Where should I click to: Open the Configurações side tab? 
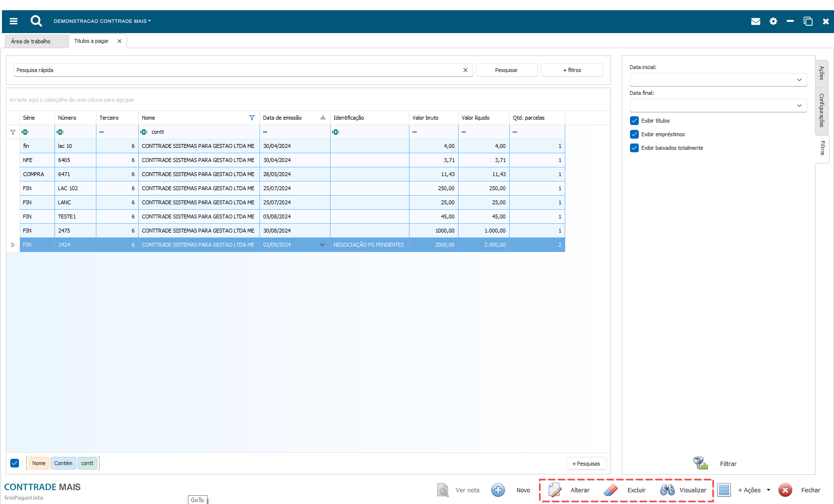(821, 110)
